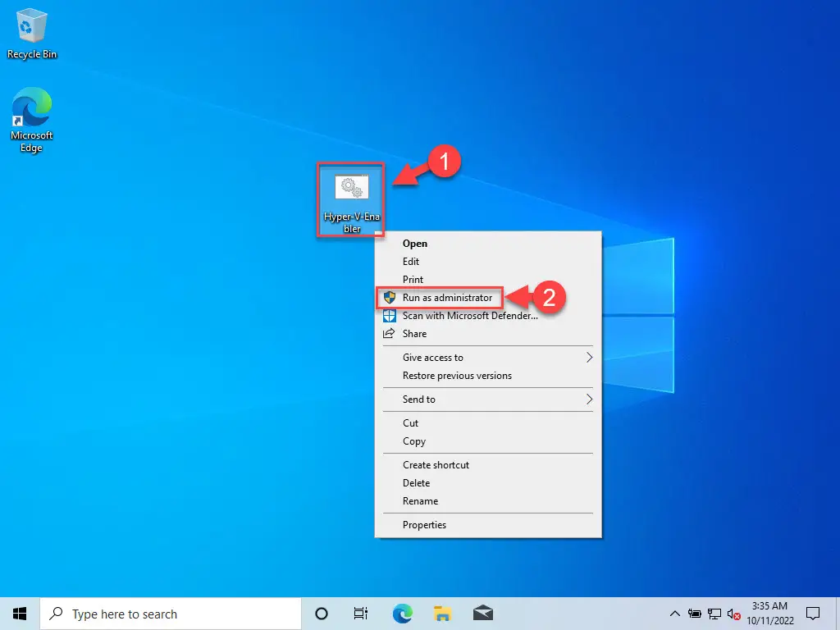Click the Share arrow icon in menu
The height and width of the screenshot is (630, 840).
pos(389,334)
